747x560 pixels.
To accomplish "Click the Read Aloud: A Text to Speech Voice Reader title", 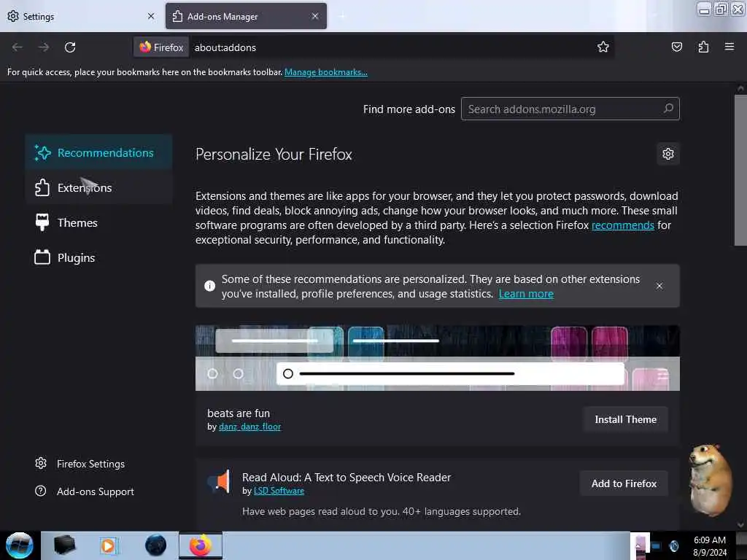I will 347,477.
